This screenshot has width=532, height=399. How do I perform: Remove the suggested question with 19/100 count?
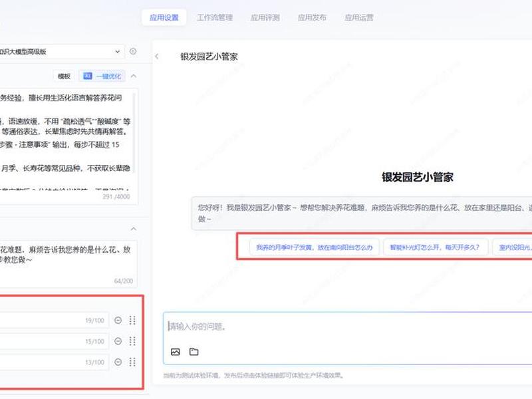click(x=118, y=321)
